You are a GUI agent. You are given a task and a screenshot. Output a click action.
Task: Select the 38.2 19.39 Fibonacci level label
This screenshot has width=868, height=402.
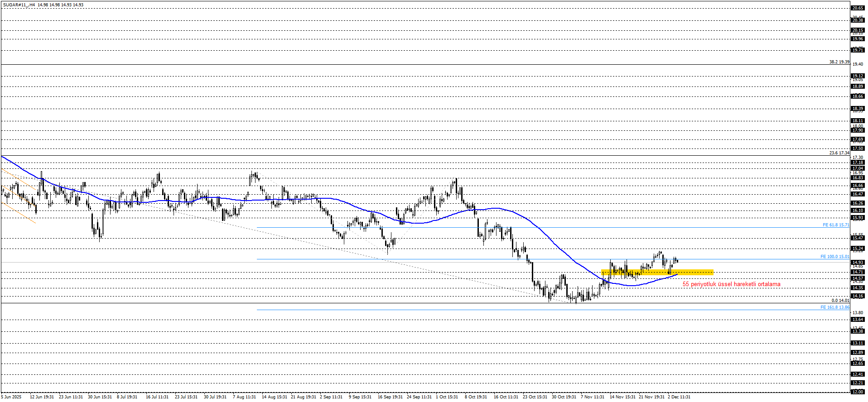tap(839, 62)
